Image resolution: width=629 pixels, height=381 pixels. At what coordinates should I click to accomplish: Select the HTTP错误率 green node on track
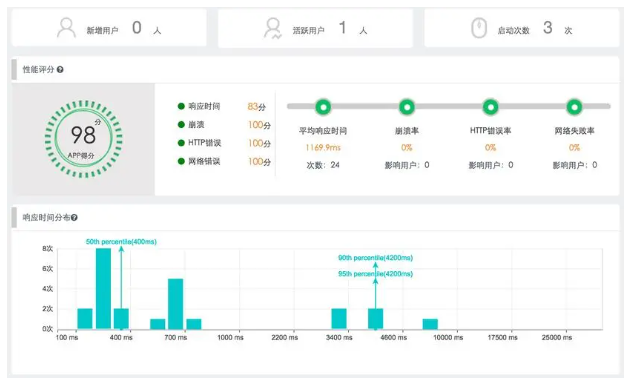[491, 107]
